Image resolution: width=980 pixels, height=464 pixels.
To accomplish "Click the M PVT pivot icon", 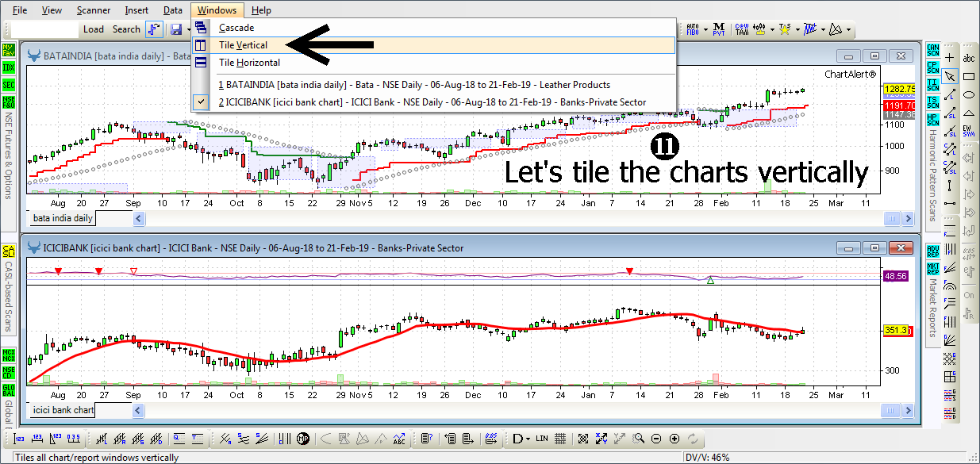I will click(x=719, y=29).
